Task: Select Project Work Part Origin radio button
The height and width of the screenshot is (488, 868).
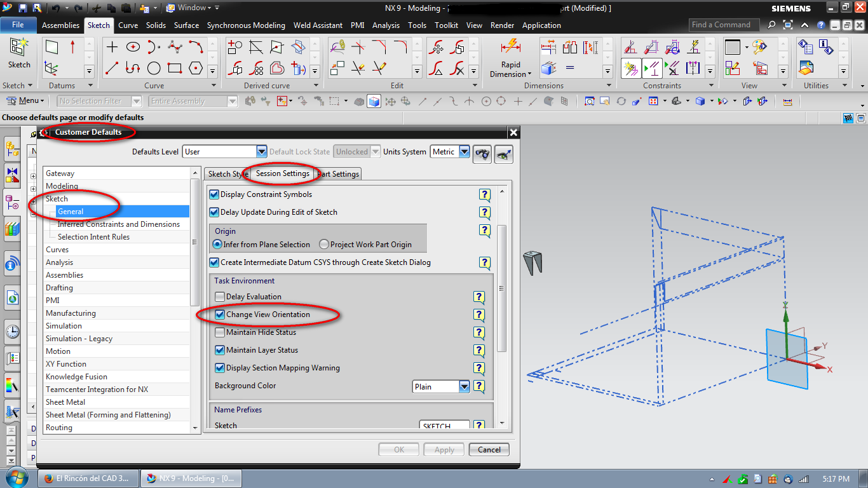Action: 324,245
